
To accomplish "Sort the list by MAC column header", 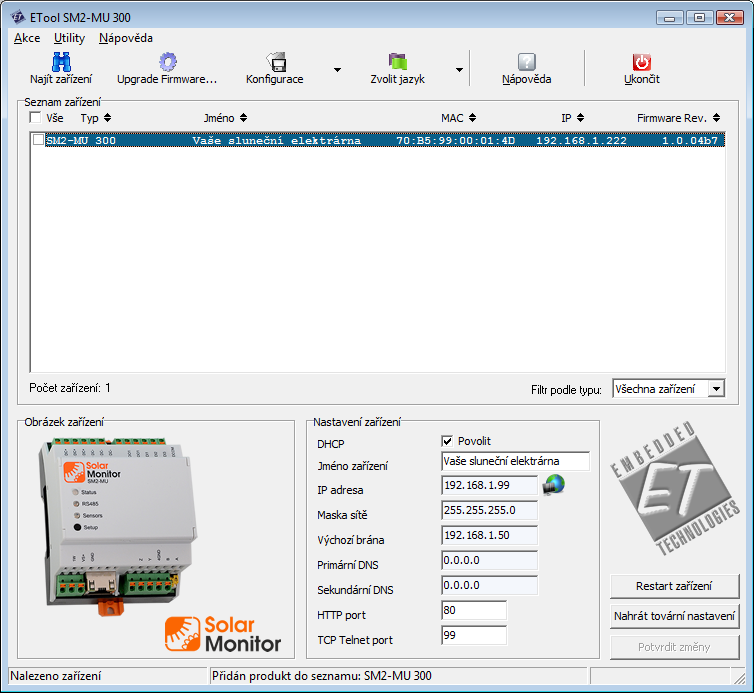I will tap(458, 118).
